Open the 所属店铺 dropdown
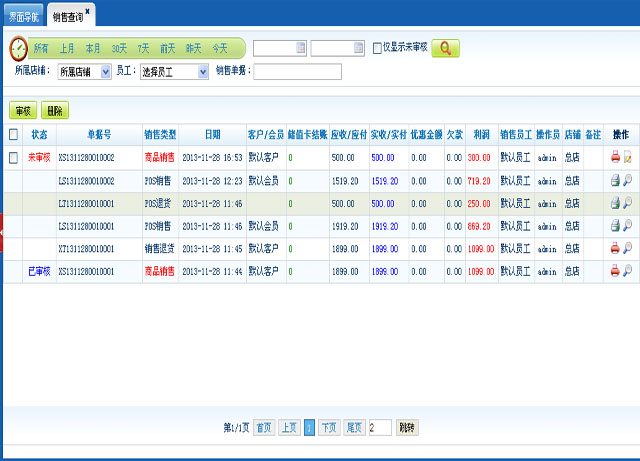Viewport: 640px width, 461px height. [83, 72]
